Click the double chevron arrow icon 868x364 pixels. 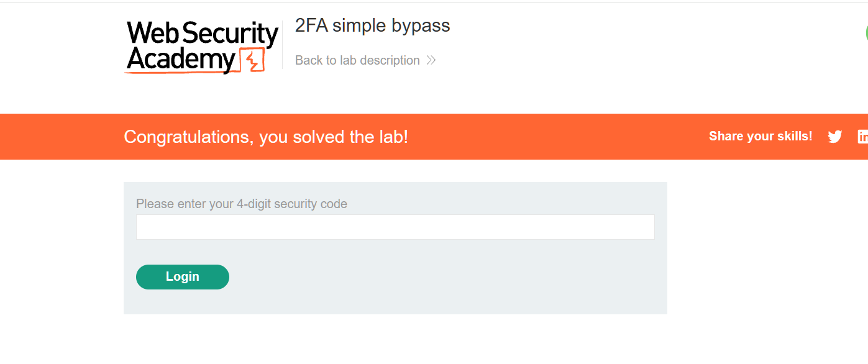[431, 60]
